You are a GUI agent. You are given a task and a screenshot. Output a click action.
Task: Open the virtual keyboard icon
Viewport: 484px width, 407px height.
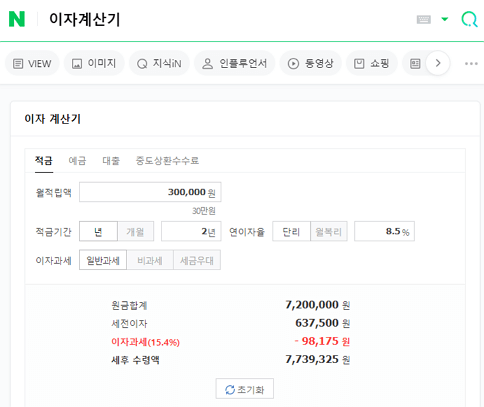pos(424,19)
